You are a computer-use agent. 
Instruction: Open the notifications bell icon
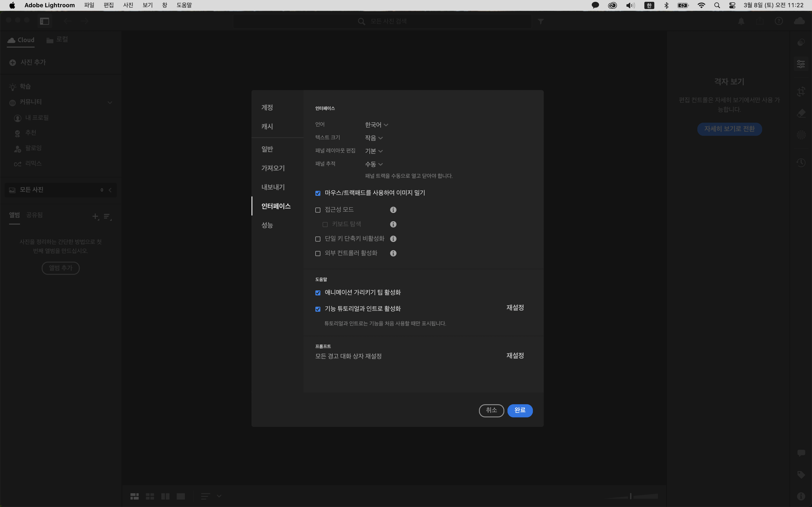[x=741, y=22]
